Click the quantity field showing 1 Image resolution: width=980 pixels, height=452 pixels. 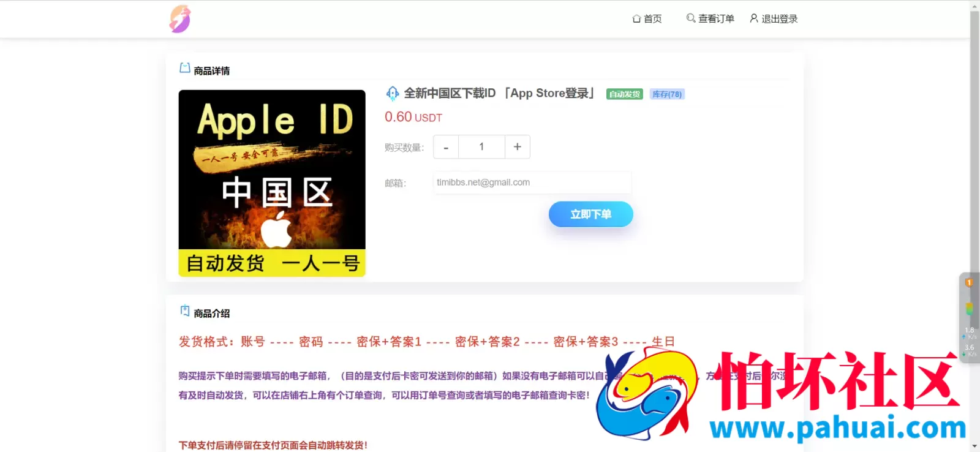(481, 147)
